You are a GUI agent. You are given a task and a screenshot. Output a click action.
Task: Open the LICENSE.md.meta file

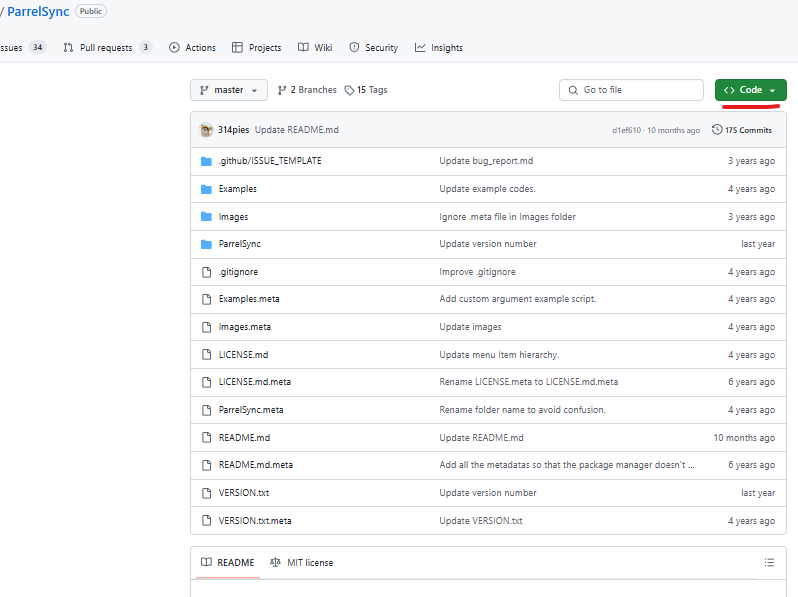(255, 382)
